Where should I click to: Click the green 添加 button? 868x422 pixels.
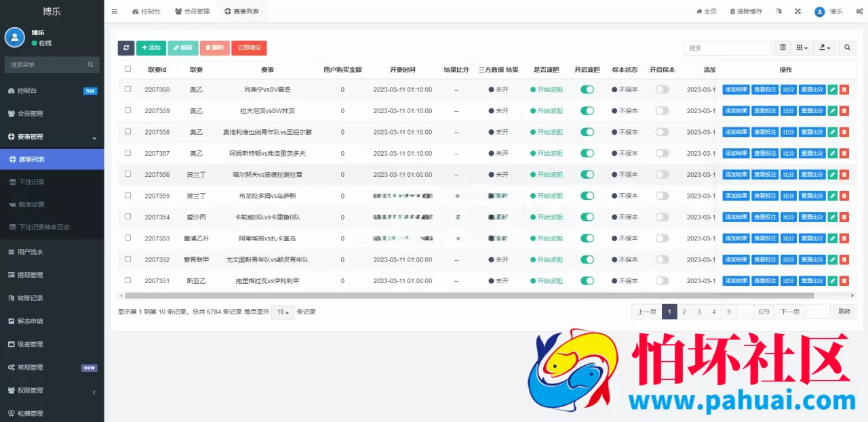pyautogui.click(x=151, y=48)
